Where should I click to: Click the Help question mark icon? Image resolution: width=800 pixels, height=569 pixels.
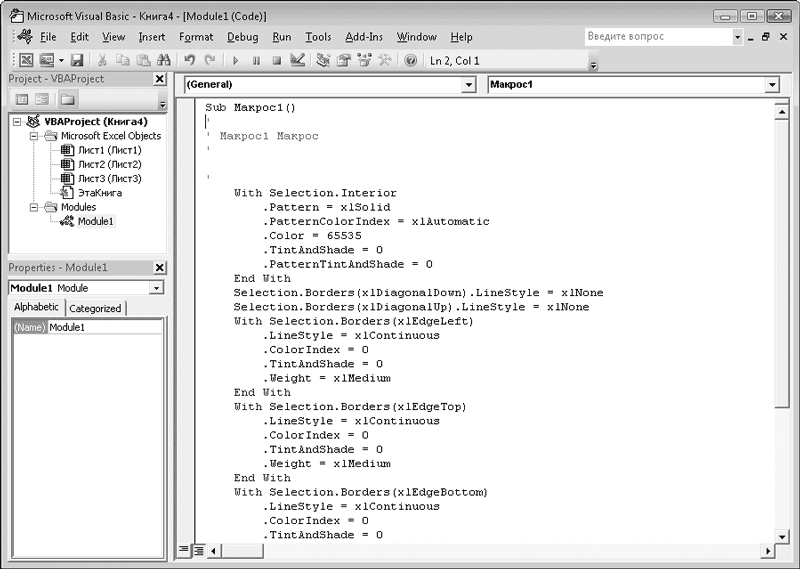click(x=410, y=61)
